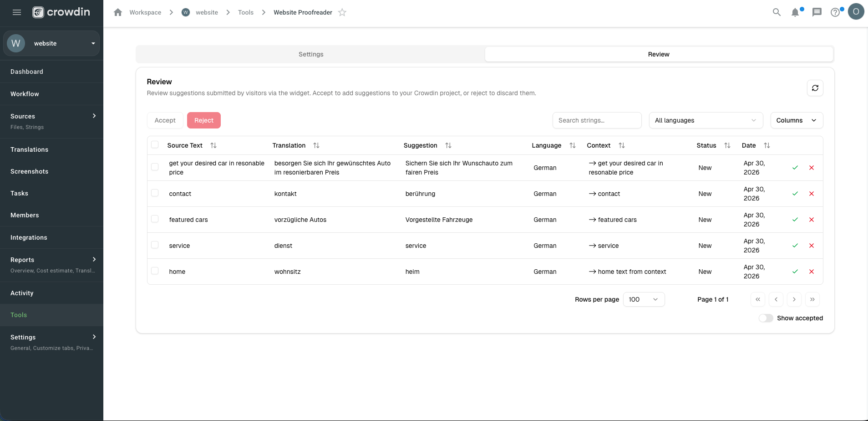Screen dimensions: 868x421
Task: Click the help question mark icon
Action: pyautogui.click(x=835, y=12)
